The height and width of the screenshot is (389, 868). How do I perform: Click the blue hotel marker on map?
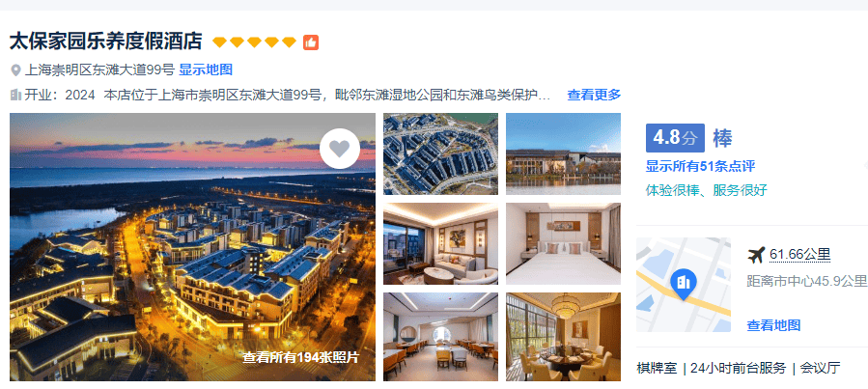[x=684, y=284]
